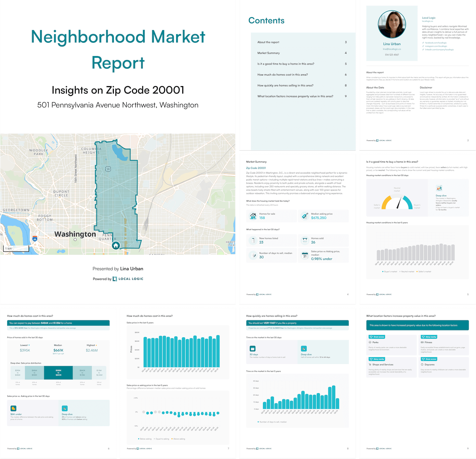
Task: Click the 'Buyer's market' legend entry
Action: coord(390,272)
